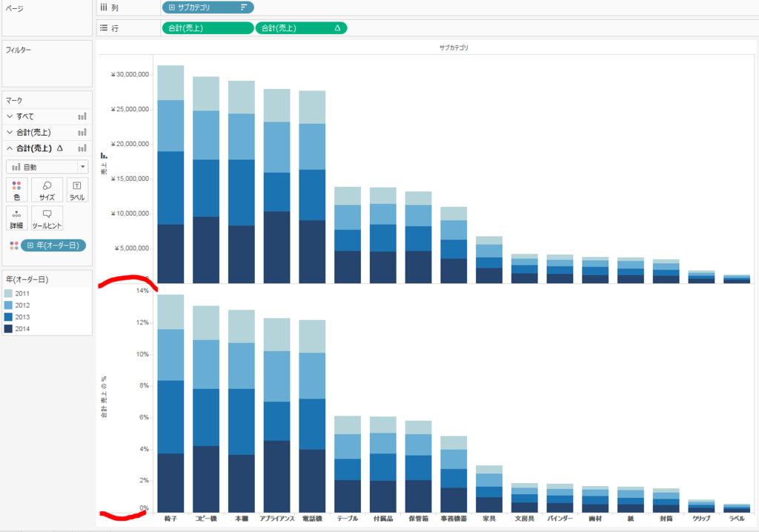Image resolution: width=759 pixels, height=532 pixels.
Task: Select the 年(オーダー日) pill on marks card
Action: [x=53, y=245]
